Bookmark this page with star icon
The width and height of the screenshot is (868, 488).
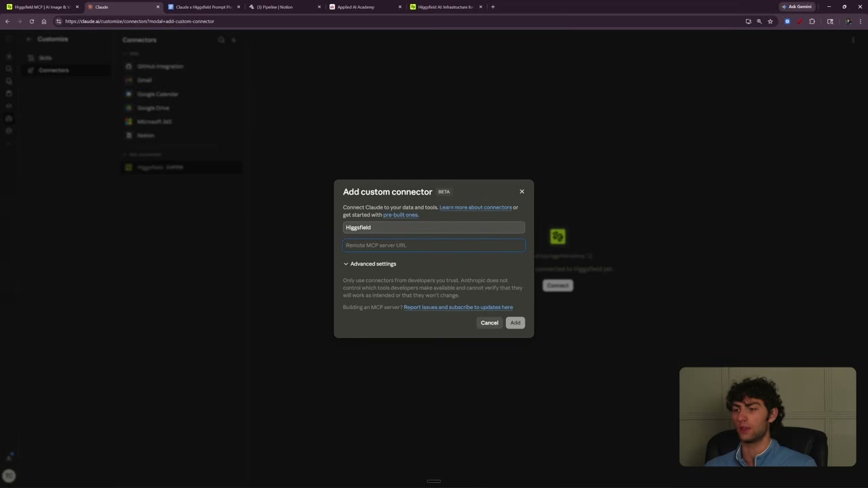770,21
